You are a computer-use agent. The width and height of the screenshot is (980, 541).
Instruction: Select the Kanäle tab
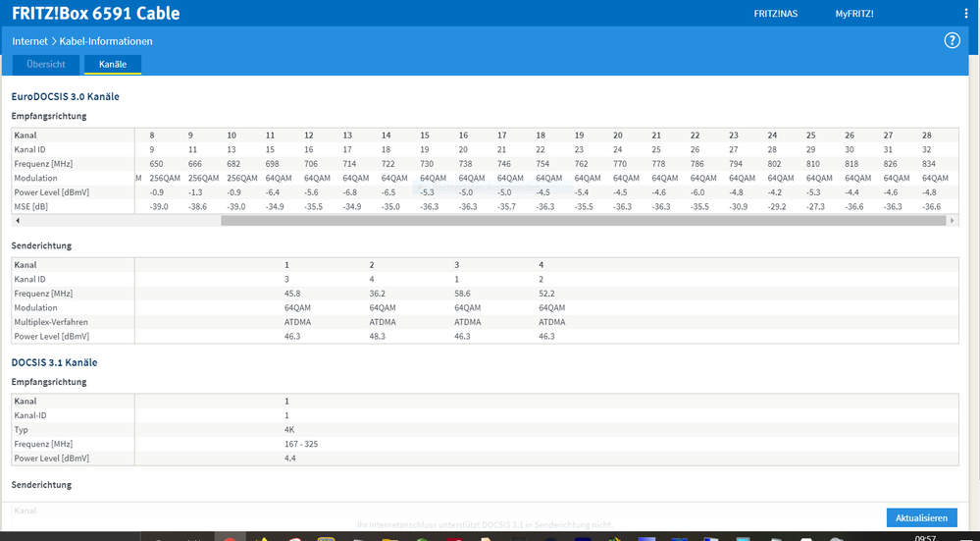[x=113, y=65]
